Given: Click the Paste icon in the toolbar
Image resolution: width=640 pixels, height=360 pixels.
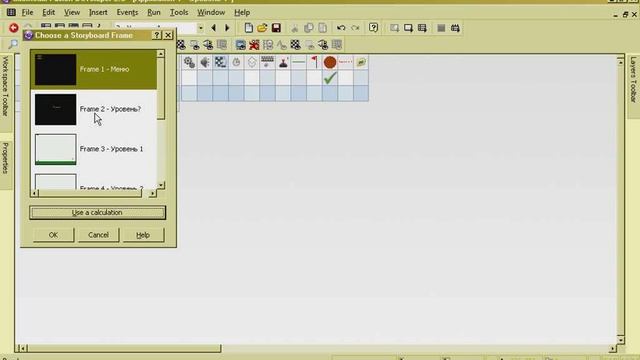Looking at the screenshot, I should [x=322, y=28].
